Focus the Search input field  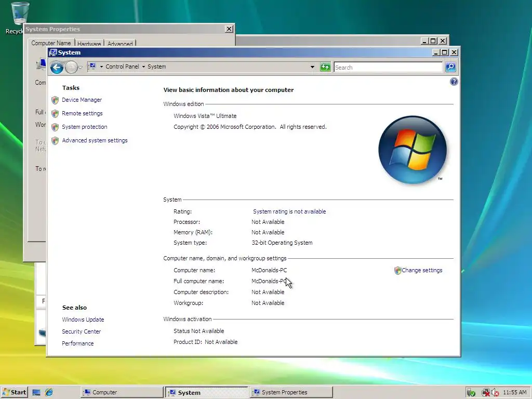click(x=388, y=68)
